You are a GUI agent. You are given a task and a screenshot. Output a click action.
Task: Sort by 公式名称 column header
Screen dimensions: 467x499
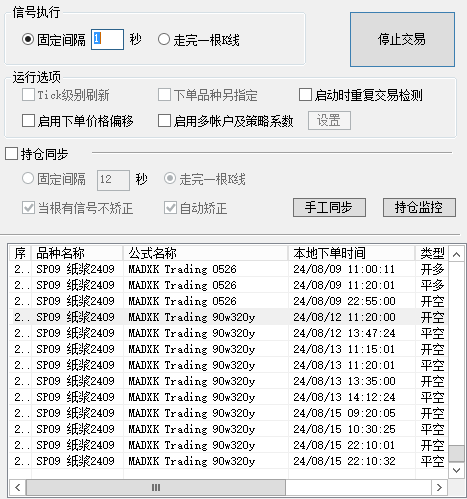[205, 253]
